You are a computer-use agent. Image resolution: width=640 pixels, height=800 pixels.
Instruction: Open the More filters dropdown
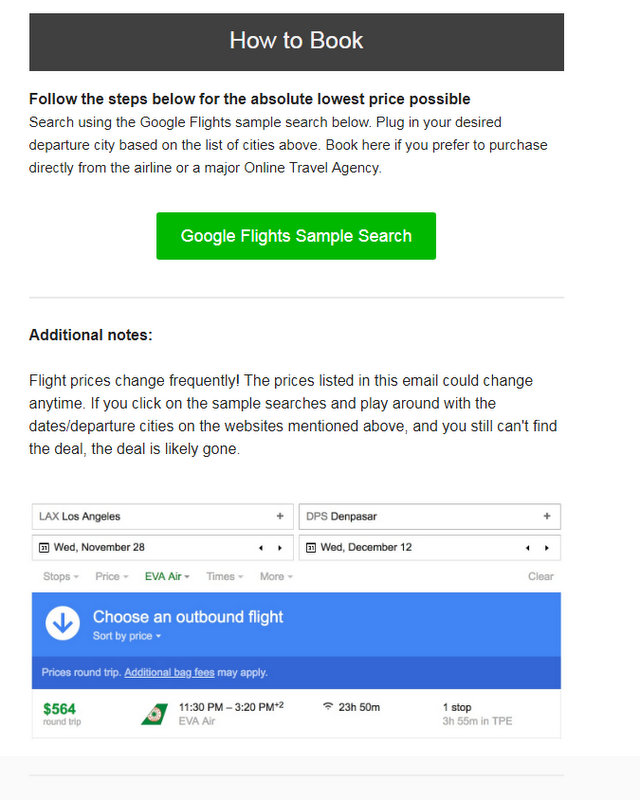(x=276, y=577)
